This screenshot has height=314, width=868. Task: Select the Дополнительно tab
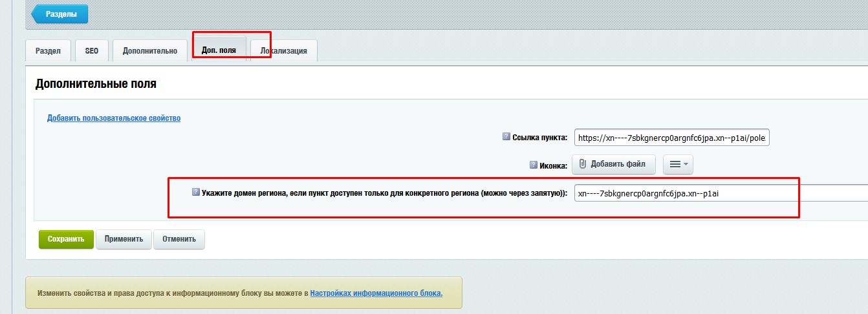click(x=149, y=50)
